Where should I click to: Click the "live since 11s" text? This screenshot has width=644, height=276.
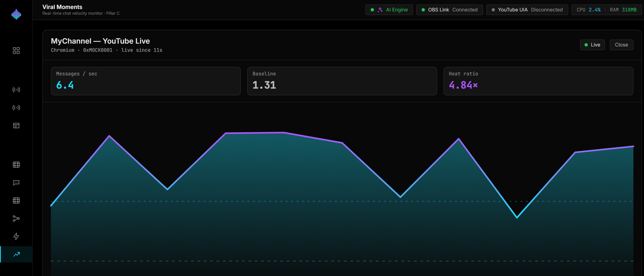coord(142,50)
